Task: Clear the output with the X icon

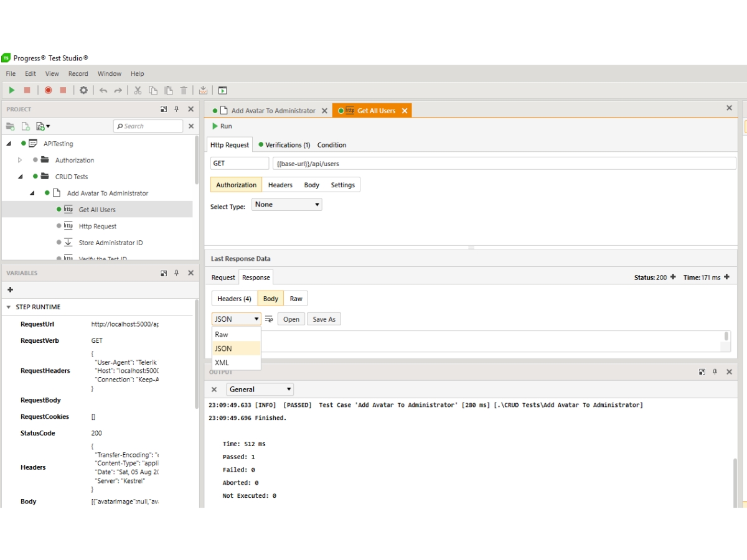Action: click(214, 390)
